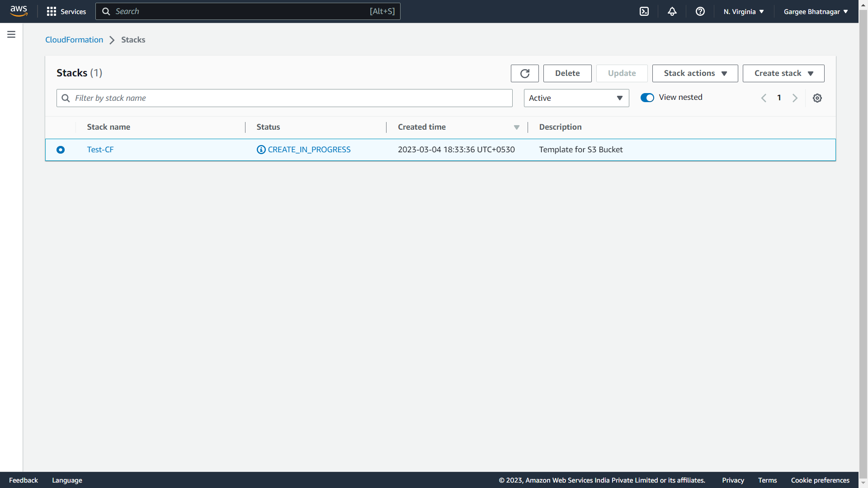The height and width of the screenshot is (488, 868).
Task: Open the notifications bell
Action: click(x=672, y=11)
